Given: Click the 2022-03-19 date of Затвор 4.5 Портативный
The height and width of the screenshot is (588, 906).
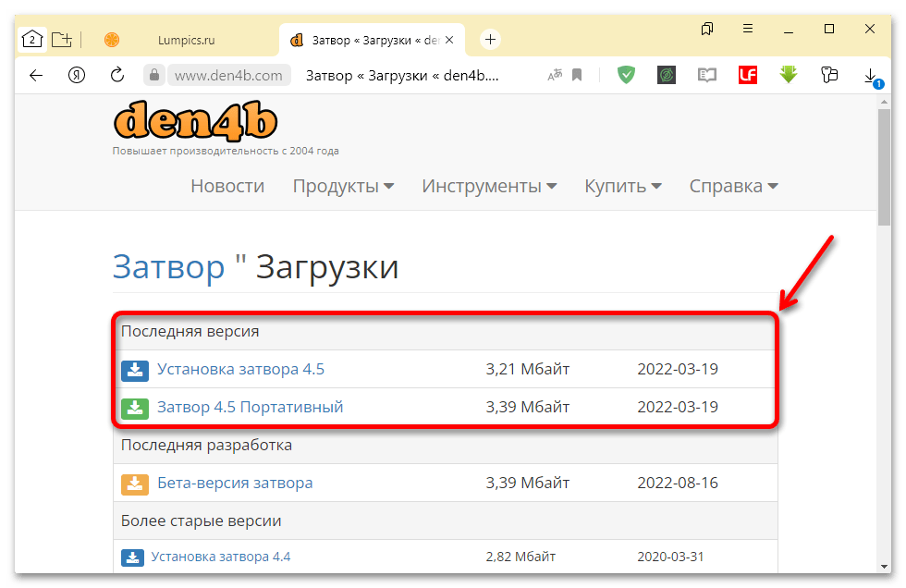Looking at the screenshot, I should [678, 407].
